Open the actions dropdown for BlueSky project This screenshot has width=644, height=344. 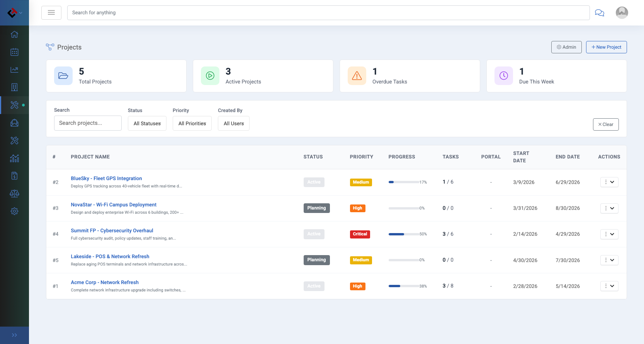(x=609, y=182)
